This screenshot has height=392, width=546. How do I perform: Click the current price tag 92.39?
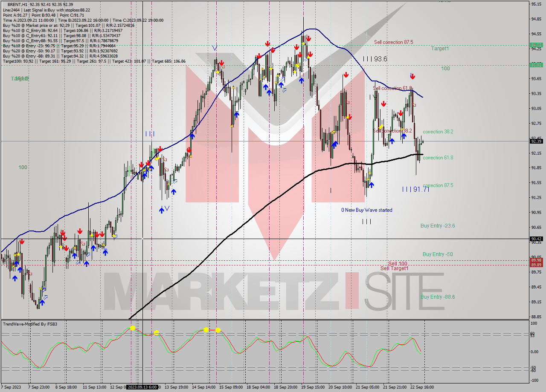tap(536, 141)
